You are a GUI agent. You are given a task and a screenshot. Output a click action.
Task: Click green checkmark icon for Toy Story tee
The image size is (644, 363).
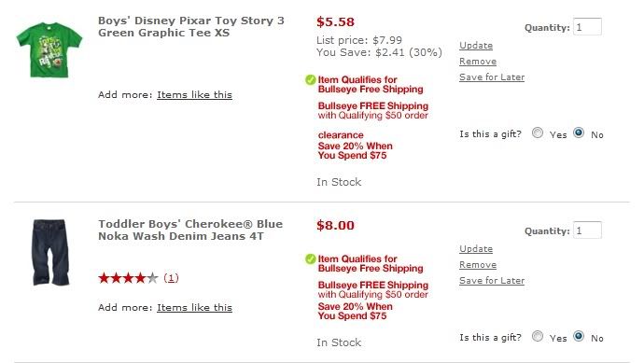point(311,79)
